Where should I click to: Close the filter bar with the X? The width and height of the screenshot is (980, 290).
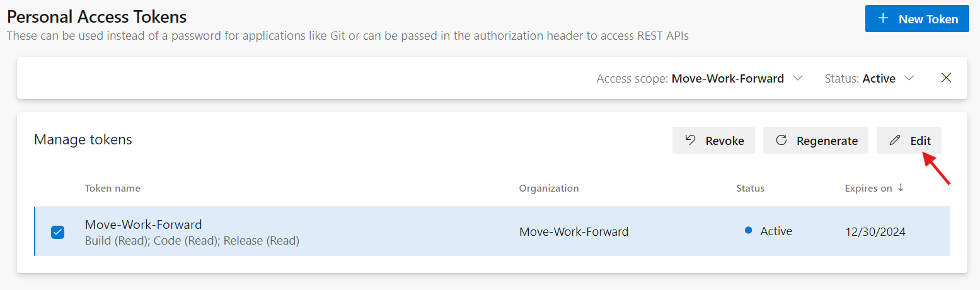pyautogui.click(x=946, y=78)
